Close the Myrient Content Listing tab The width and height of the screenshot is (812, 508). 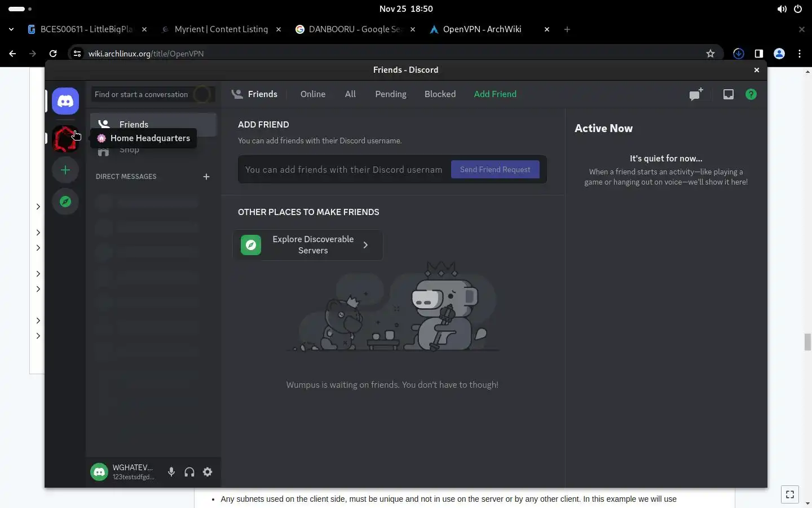(279, 29)
